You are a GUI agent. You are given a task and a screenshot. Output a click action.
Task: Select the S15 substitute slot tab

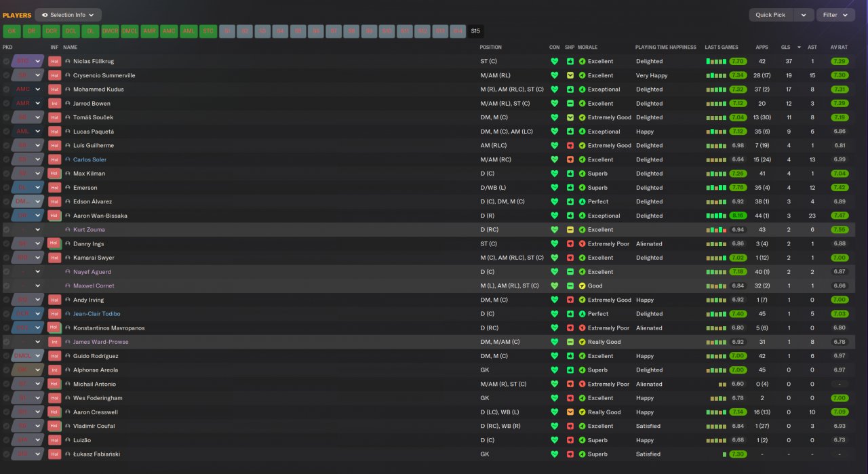(x=475, y=31)
